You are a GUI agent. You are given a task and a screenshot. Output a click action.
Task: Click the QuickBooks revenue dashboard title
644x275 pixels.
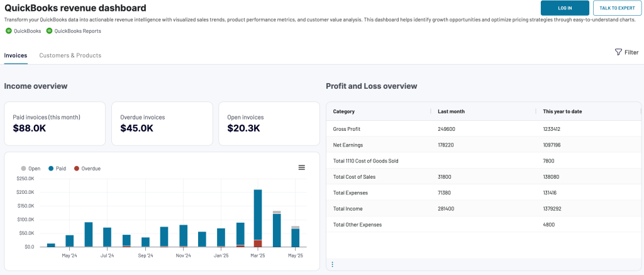(x=75, y=8)
